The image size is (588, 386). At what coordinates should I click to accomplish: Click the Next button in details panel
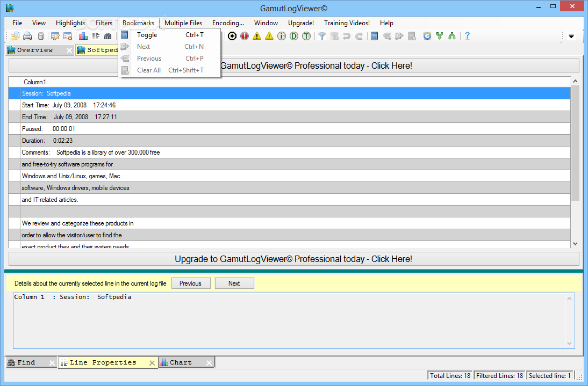(x=234, y=283)
